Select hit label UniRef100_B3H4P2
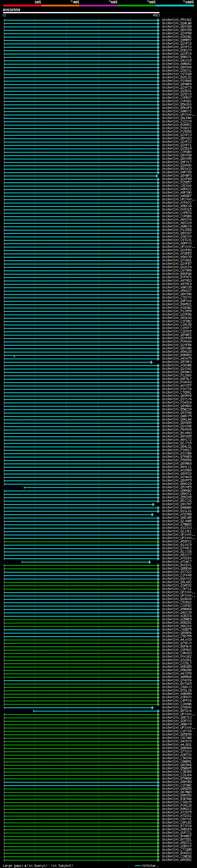This screenshot has width=197, height=868. coord(177,125)
